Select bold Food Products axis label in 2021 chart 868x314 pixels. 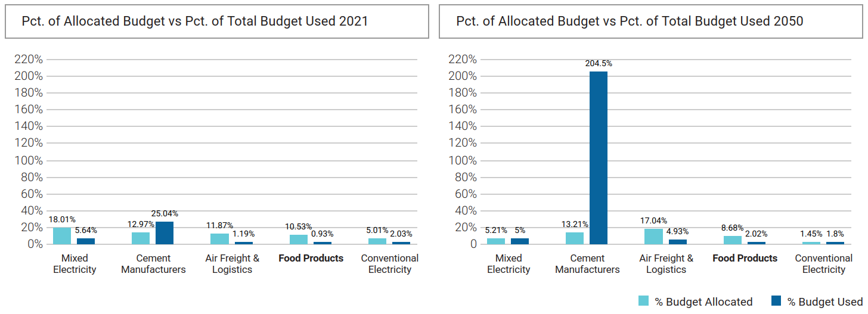tap(311, 258)
